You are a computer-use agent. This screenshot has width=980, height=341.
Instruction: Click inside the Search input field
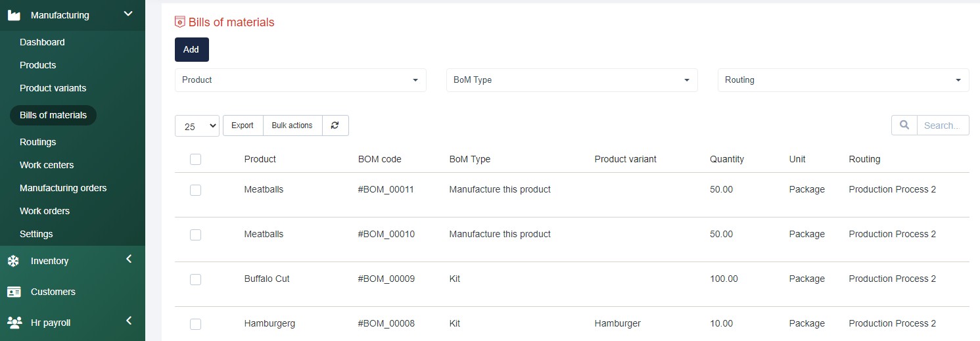(943, 125)
